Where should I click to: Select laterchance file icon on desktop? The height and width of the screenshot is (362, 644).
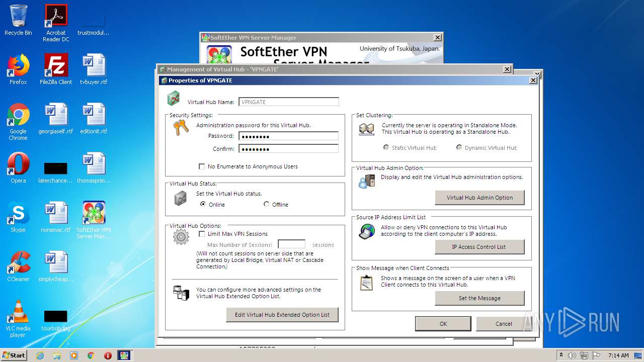56,173
